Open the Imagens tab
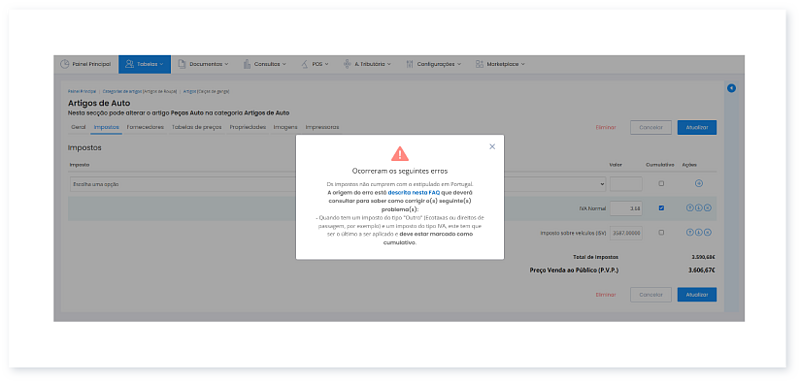 tap(285, 127)
